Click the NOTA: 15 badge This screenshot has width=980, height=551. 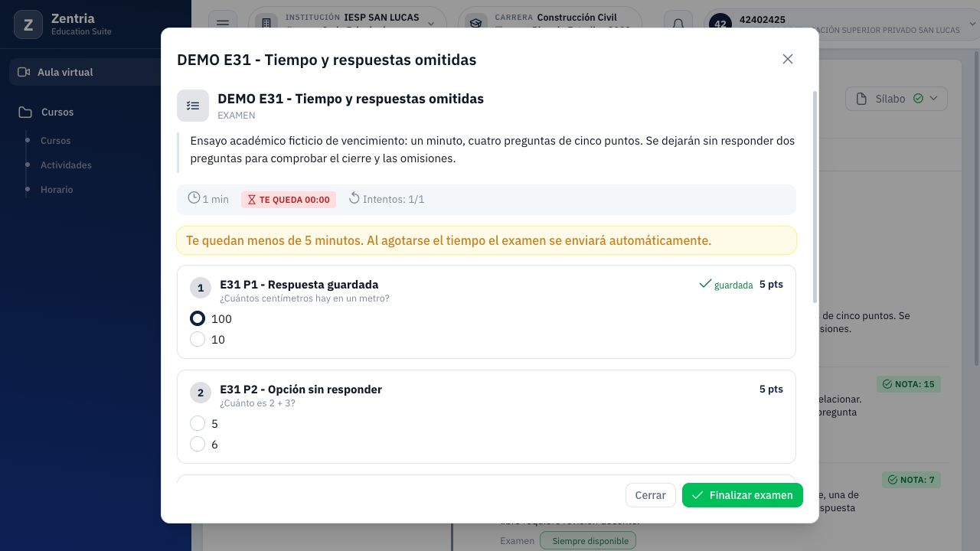click(x=909, y=384)
